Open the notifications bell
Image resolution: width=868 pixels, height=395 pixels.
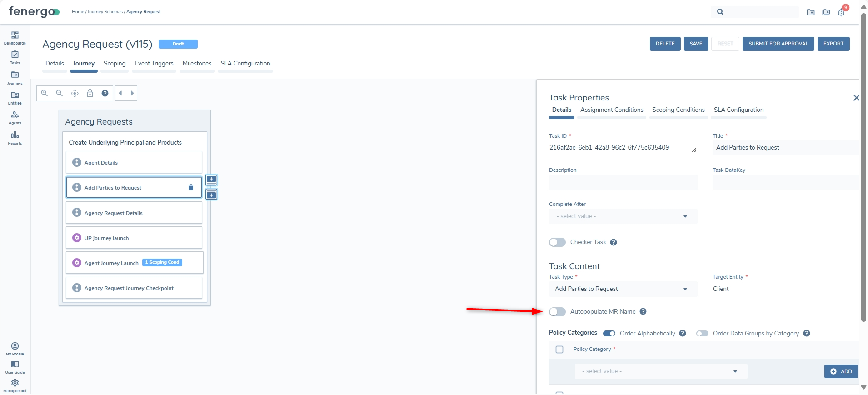(841, 12)
